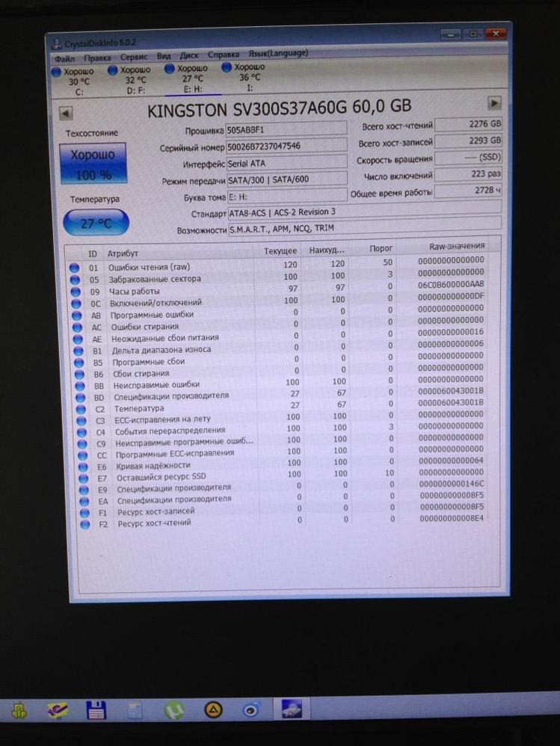Click status icon of attribute AB Программные ошибки

point(76,315)
